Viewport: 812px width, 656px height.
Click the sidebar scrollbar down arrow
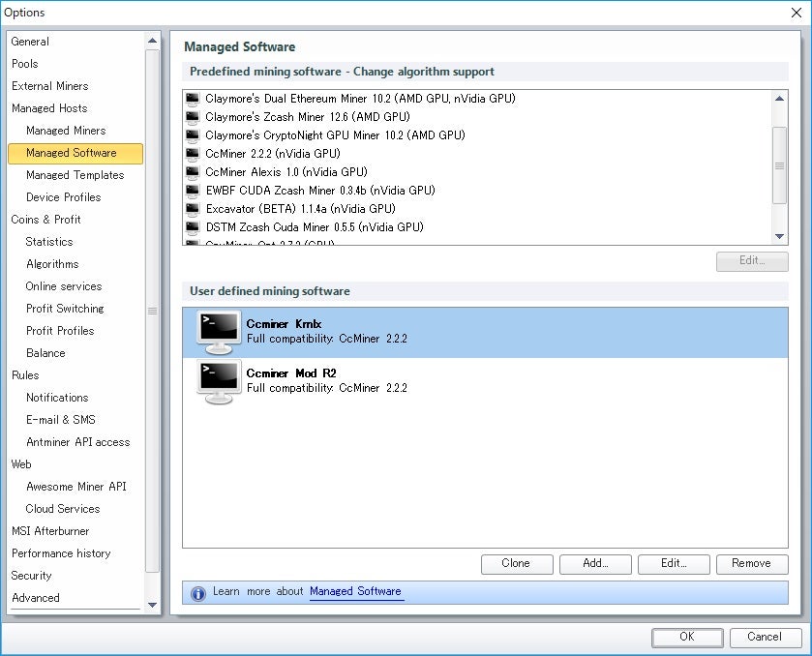pyautogui.click(x=152, y=604)
